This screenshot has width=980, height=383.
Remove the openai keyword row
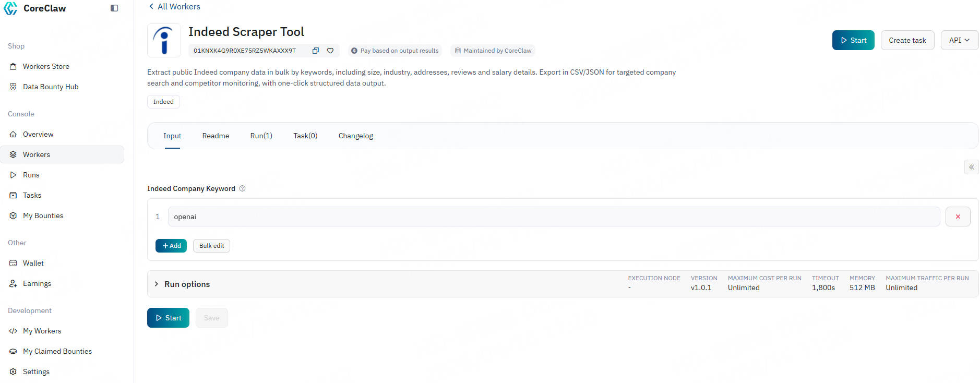958,217
